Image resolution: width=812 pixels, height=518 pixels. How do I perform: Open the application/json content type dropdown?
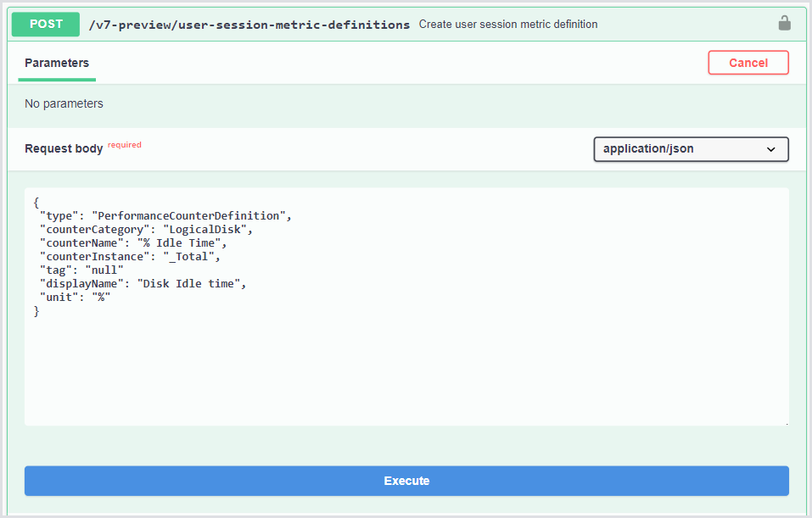click(x=691, y=149)
